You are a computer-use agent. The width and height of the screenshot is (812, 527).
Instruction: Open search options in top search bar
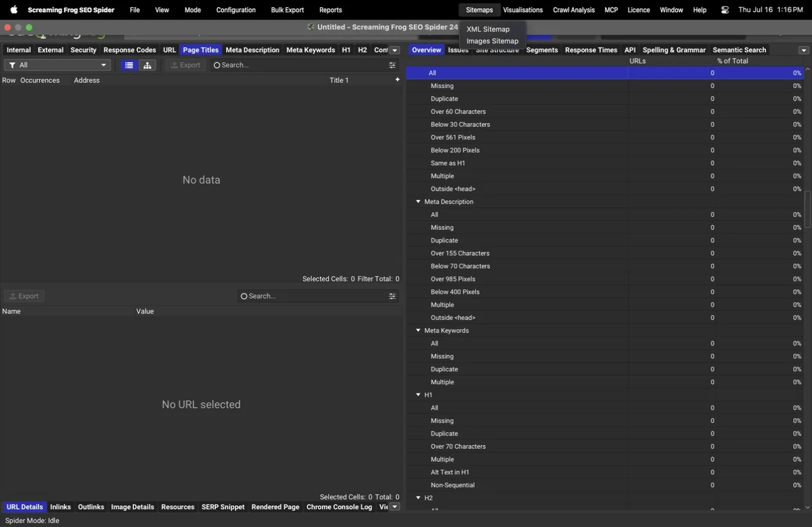pyautogui.click(x=392, y=65)
